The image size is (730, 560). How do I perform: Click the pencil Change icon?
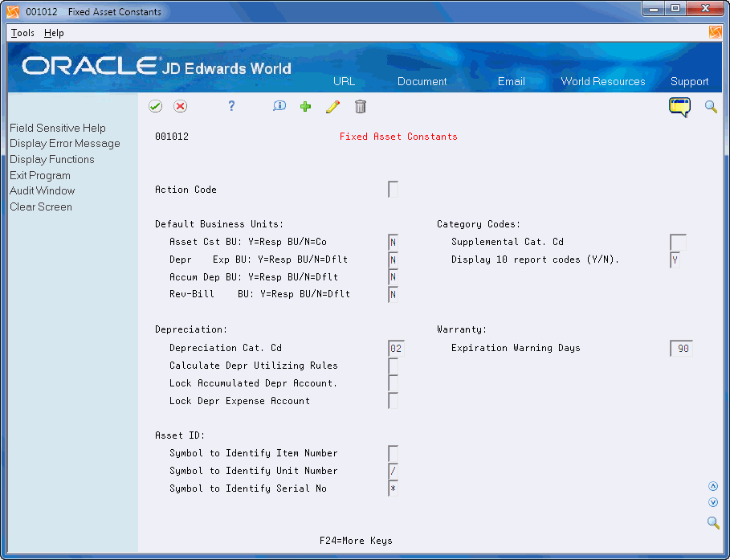[332, 107]
